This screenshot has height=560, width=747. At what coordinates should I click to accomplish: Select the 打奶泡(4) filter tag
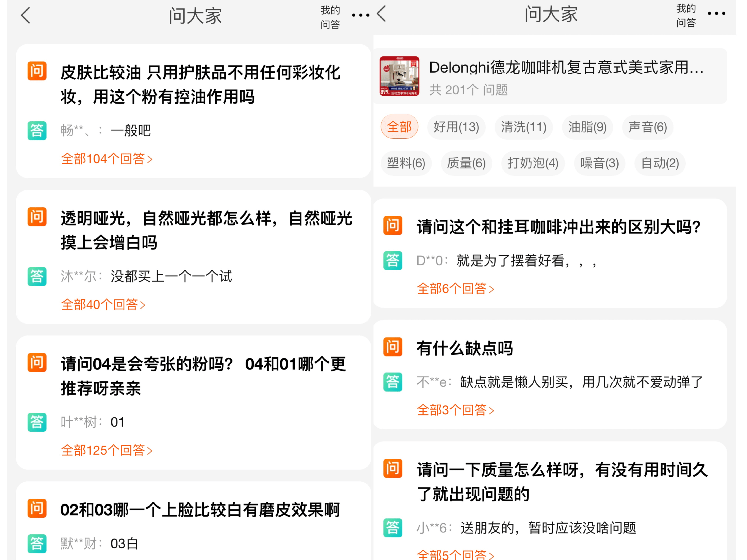(x=533, y=163)
